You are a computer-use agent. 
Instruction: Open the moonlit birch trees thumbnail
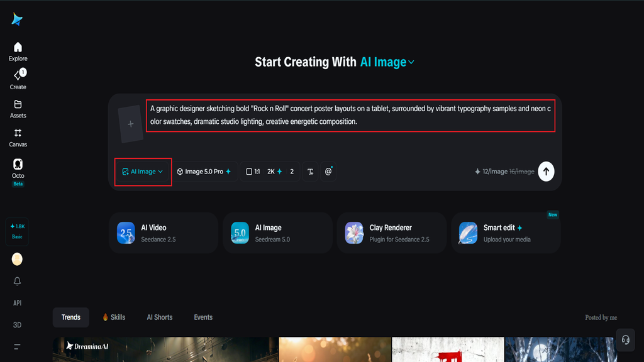(561, 349)
